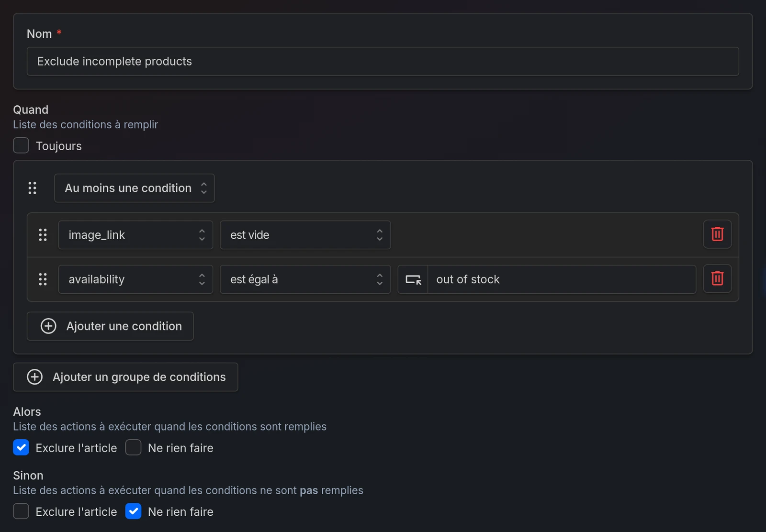This screenshot has width=766, height=532.
Task: Click the image_link row drag handle
Action: coord(43,235)
